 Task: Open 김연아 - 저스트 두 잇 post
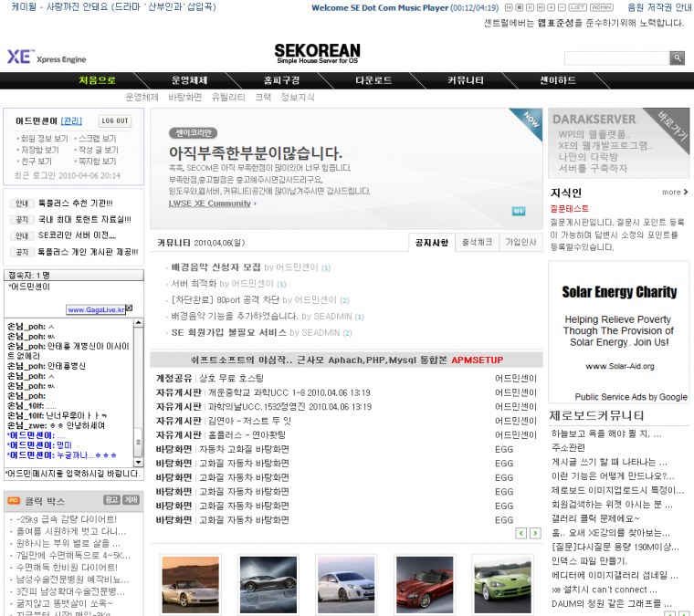click(x=249, y=421)
